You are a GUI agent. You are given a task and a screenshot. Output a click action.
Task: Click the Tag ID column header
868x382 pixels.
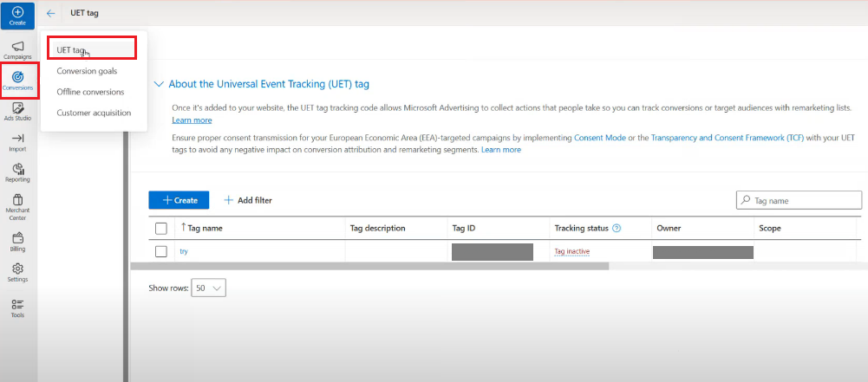pos(464,228)
